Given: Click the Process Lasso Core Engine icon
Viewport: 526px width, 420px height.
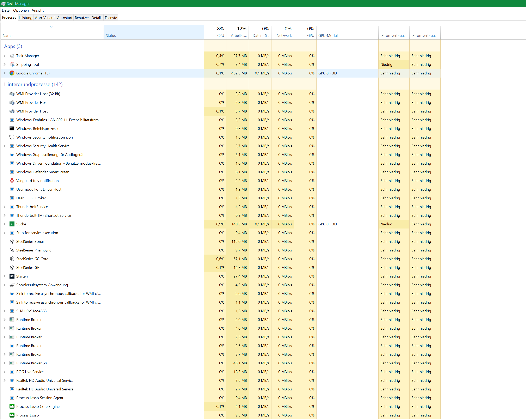Looking at the screenshot, I should pyautogui.click(x=12, y=406).
